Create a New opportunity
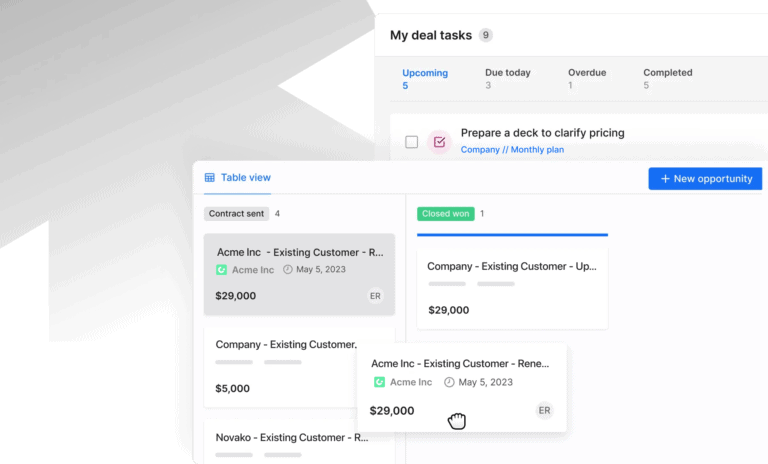The image size is (768, 464). pos(705,179)
